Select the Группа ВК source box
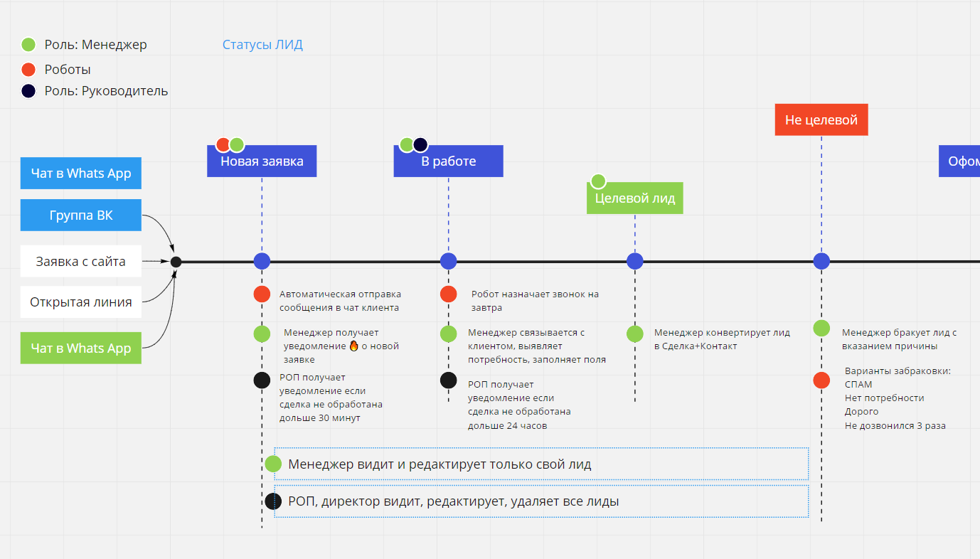980x559 pixels. (x=81, y=215)
